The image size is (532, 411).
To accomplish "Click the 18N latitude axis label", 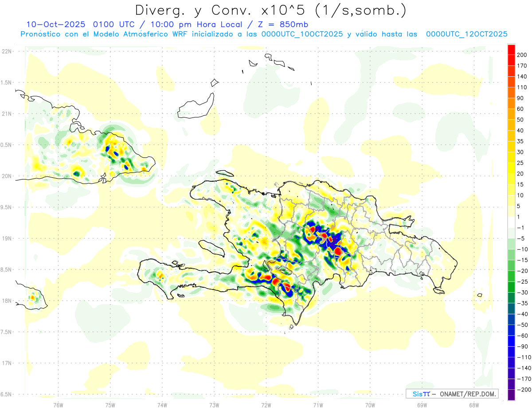I will [x=7, y=301].
